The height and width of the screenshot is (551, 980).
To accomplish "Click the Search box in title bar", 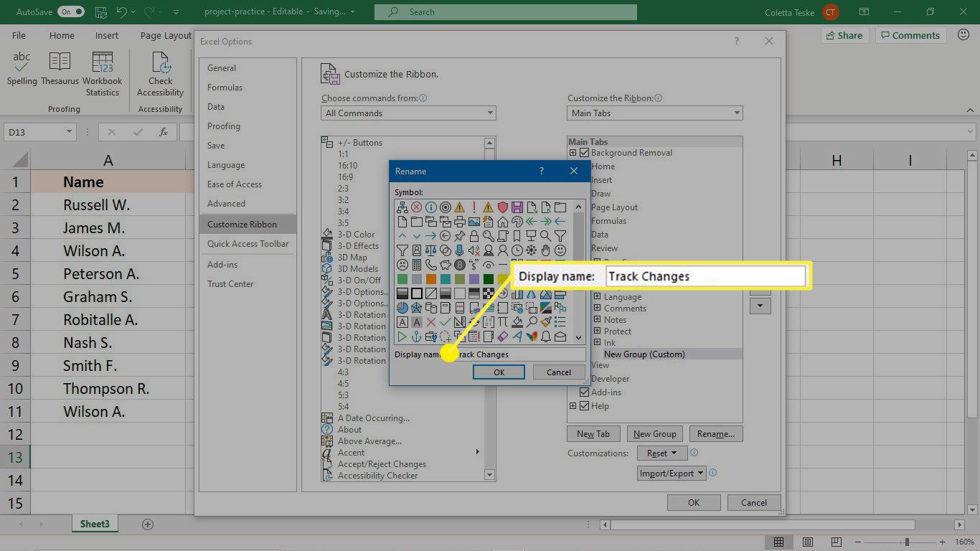I will [505, 12].
